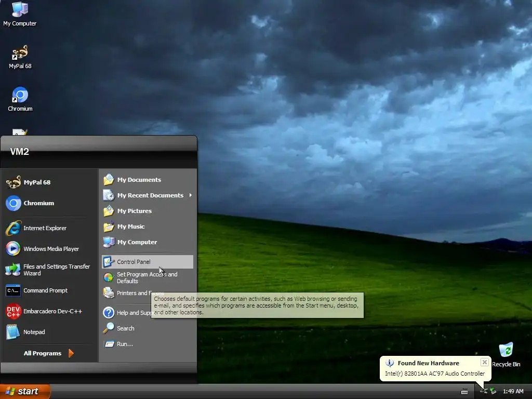Click Run icon in Start menu
This screenshot has width=532, height=399.
(109, 344)
